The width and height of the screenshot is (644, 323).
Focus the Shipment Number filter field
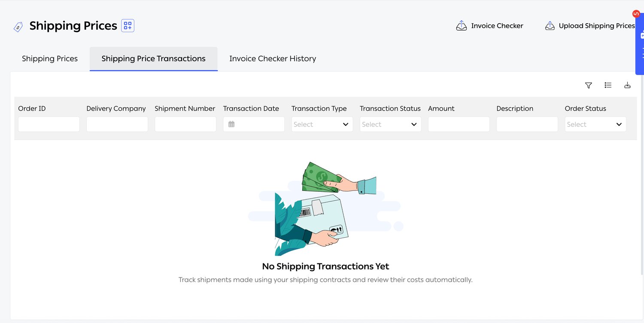185,124
